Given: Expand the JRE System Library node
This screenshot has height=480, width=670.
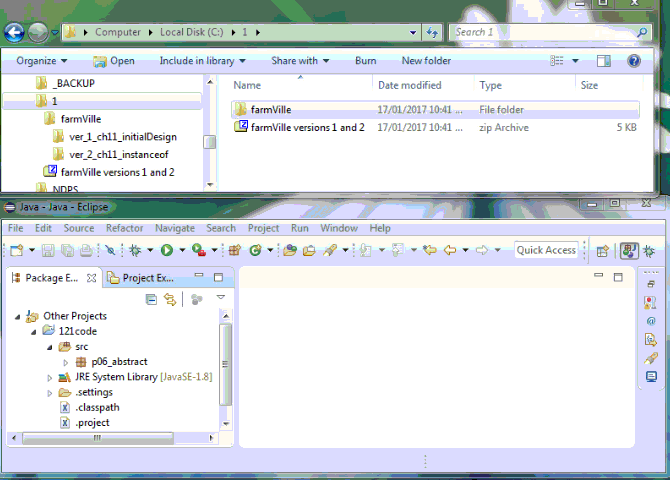Looking at the screenshot, I should click(x=50, y=378).
